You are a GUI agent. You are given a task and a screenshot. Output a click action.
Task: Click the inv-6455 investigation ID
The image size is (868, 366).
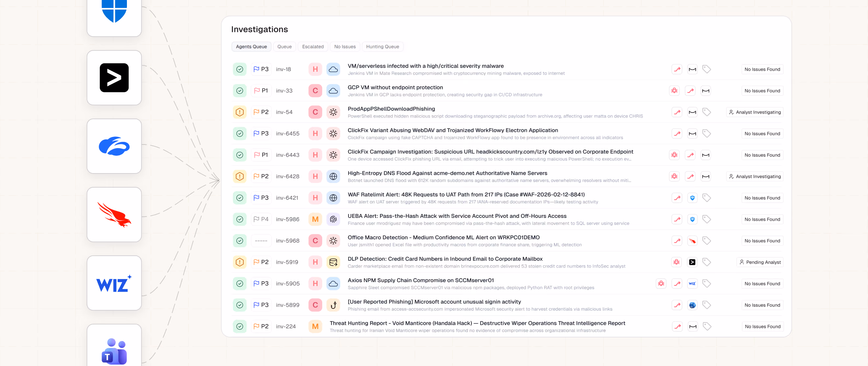click(287, 133)
